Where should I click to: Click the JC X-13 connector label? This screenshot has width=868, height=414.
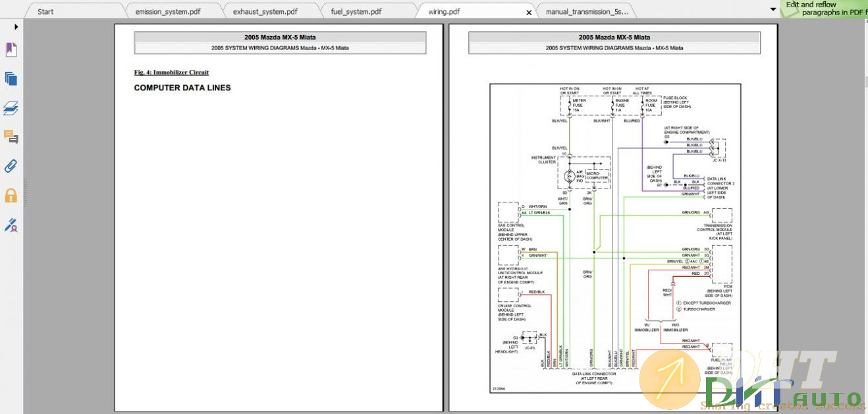point(719,160)
